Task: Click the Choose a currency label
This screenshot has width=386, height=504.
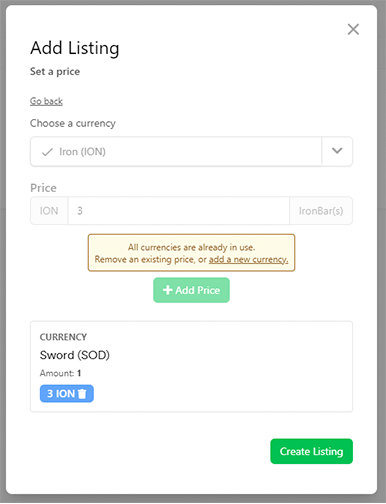Action: [73, 123]
